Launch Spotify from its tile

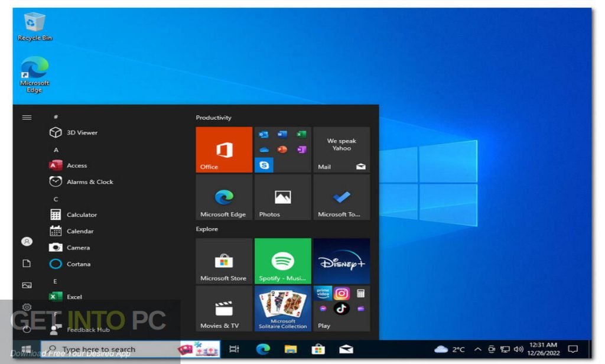pyautogui.click(x=282, y=260)
